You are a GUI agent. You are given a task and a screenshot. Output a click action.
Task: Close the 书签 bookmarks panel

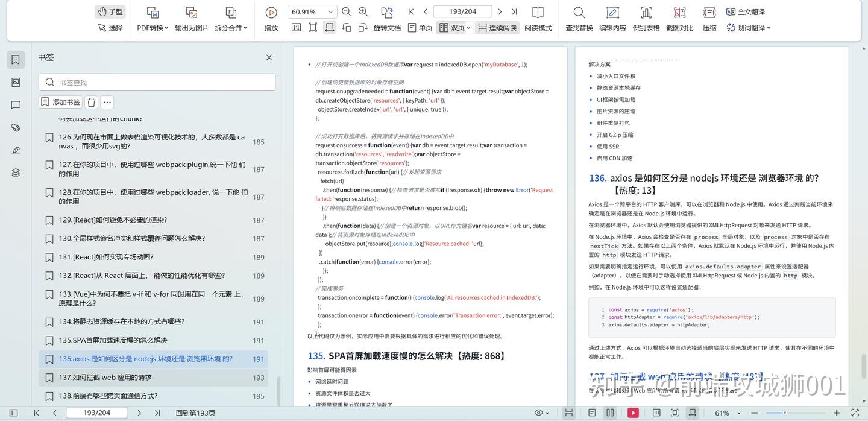coord(269,57)
